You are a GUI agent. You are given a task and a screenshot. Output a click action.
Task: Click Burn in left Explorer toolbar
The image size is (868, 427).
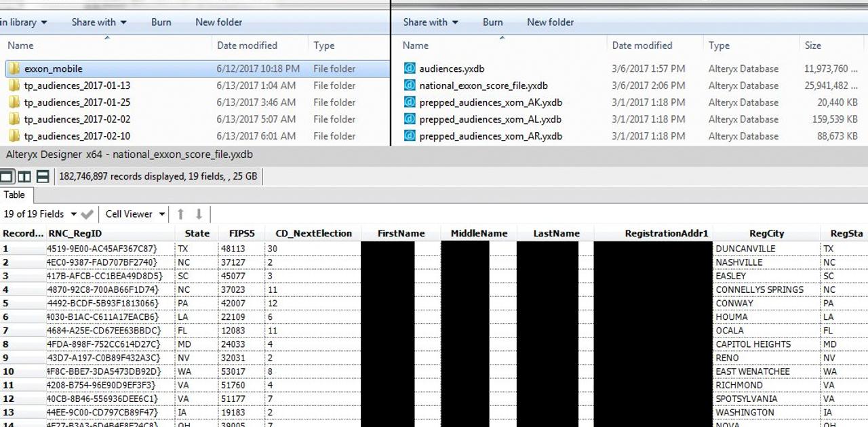161,22
